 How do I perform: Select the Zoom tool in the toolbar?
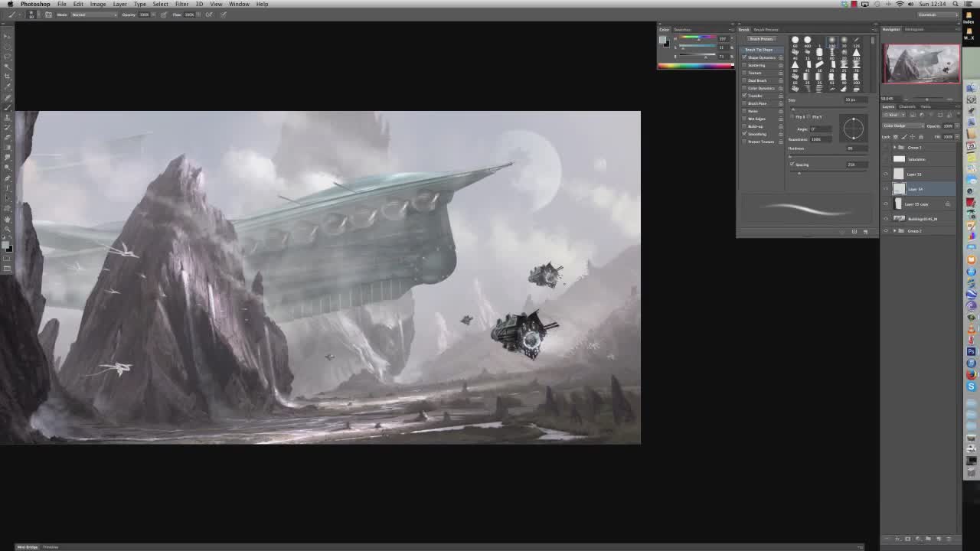coord(8,230)
